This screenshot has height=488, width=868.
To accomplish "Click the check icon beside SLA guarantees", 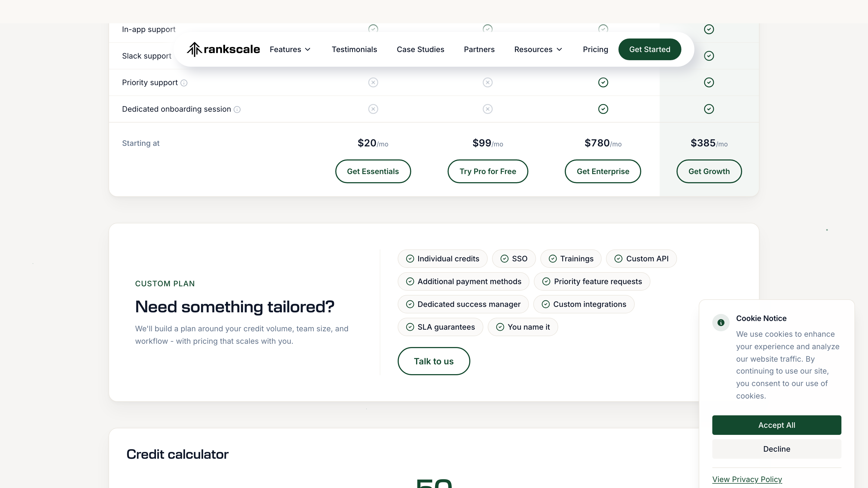I will click(410, 327).
